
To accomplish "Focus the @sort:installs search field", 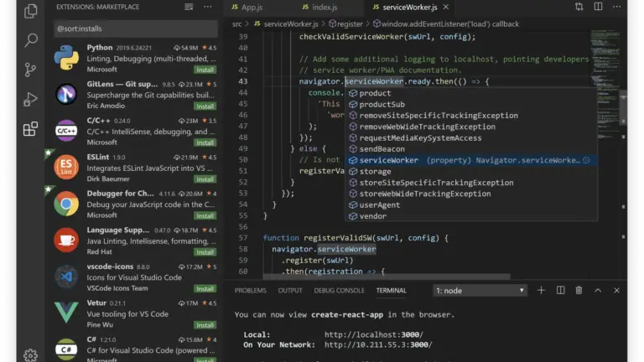I will pos(136,28).
